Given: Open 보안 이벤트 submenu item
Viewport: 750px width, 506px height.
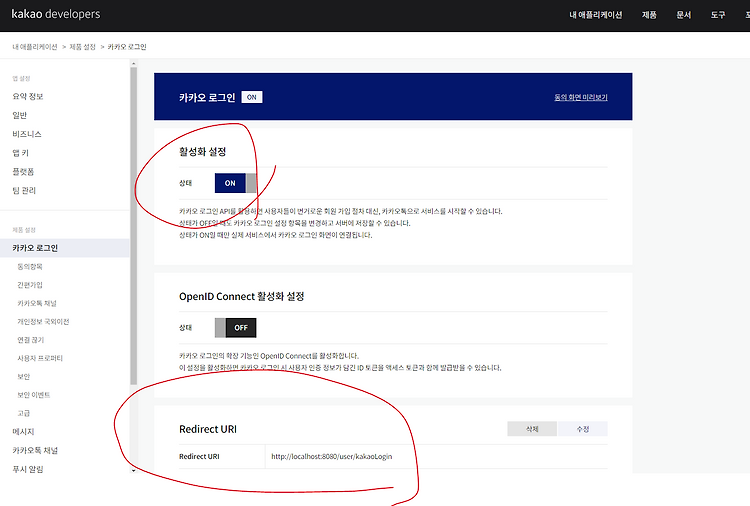Looking at the screenshot, I should [33, 395].
